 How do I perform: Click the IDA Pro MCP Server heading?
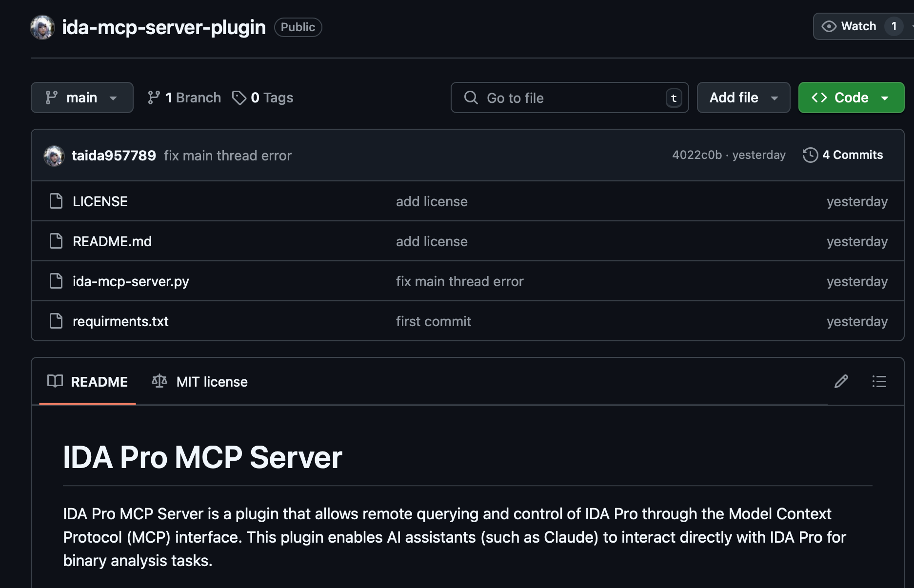[202, 457]
